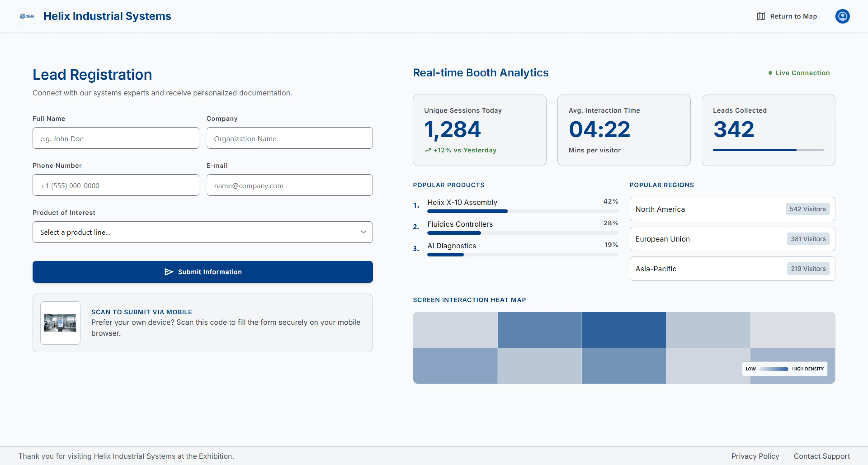Viewport: 868px width, 465px height.
Task: Click the QR code thumbnail image
Action: point(60,323)
